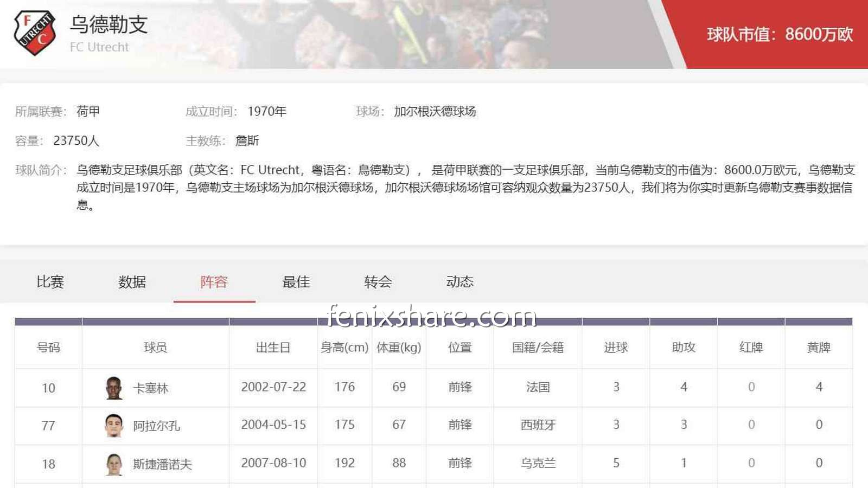Click nationality 西班牙
The height and width of the screenshot is (488, 868).
[x=538, y=425]
